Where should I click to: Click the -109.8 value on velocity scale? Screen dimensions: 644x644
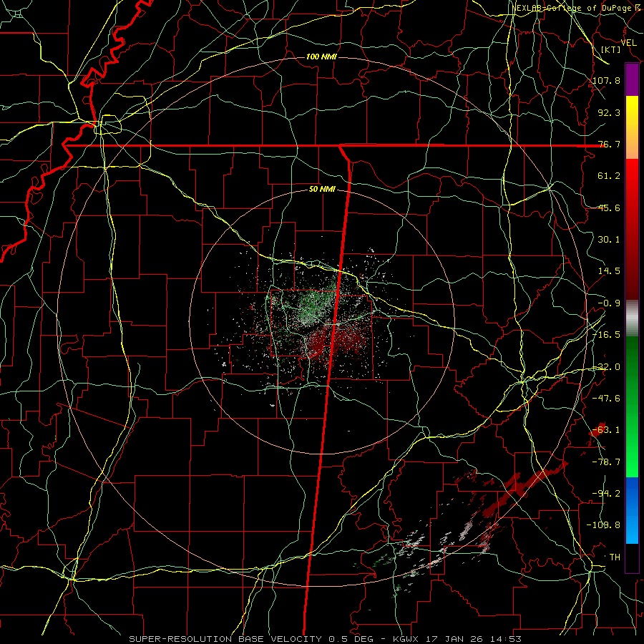(604, 525)
